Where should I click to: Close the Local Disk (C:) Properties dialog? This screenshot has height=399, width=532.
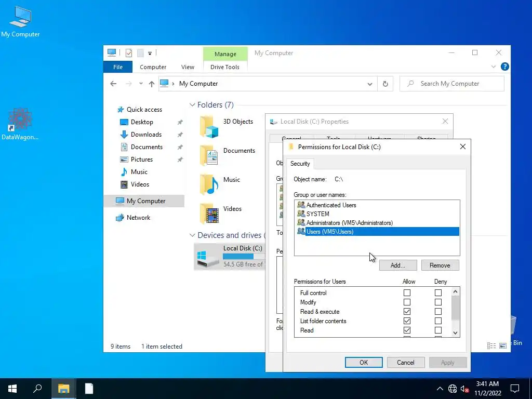pos(445,122)
